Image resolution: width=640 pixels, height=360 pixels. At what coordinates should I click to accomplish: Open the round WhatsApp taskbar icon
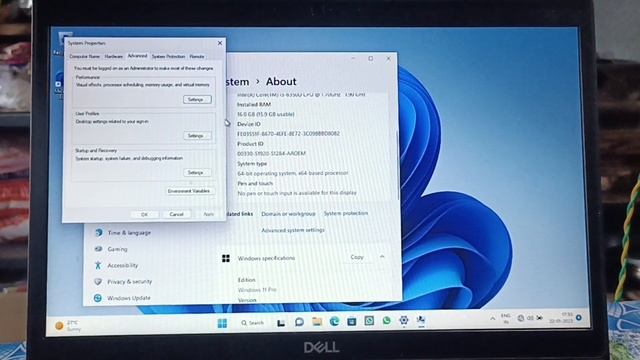tap(386, 321)
